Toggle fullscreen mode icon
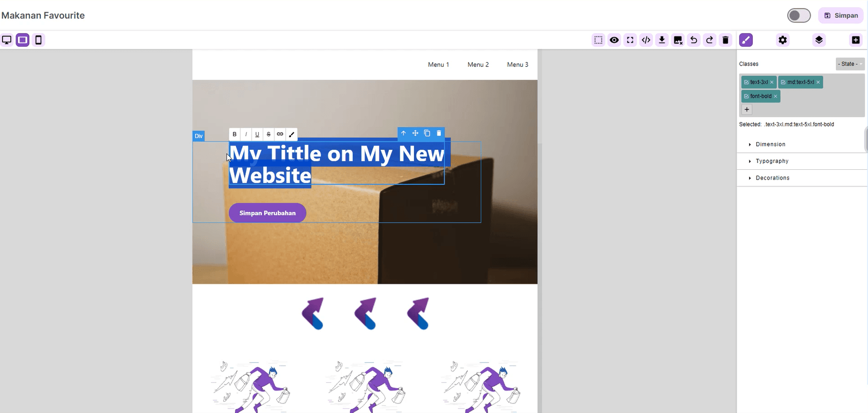868x413 pixels. pos(630,40)
